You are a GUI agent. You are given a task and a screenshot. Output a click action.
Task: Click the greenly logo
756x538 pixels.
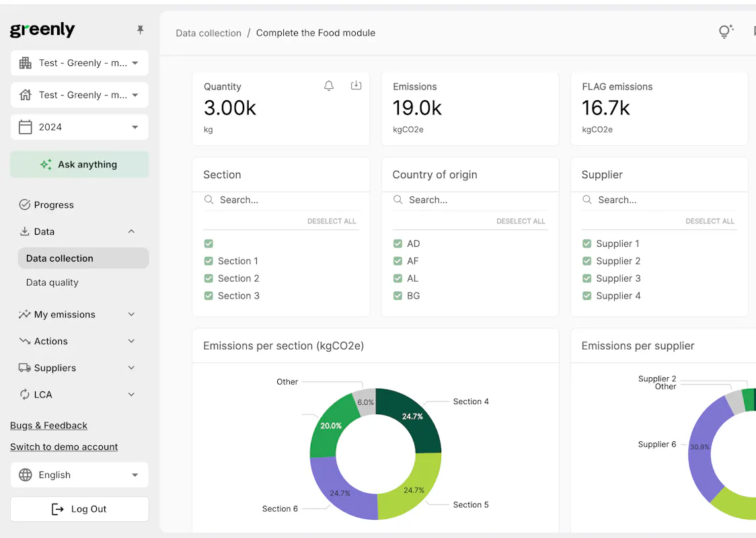(42, 30)
